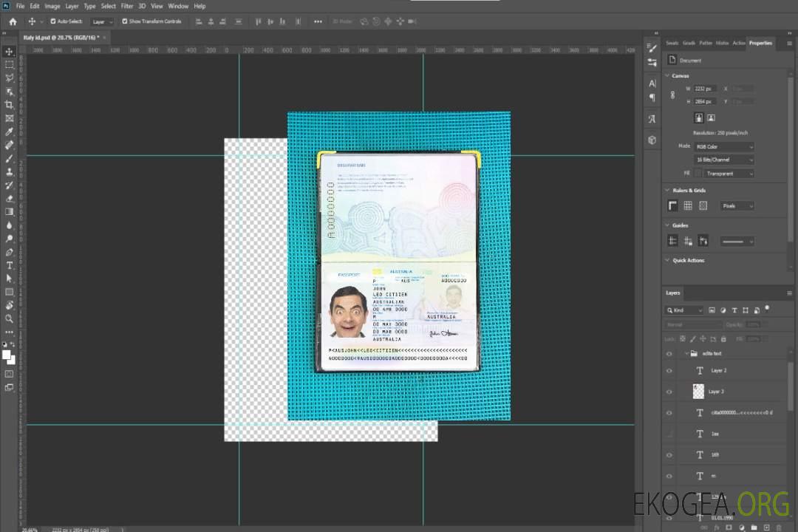Screen dimensions: 798x532
Task: Open the Filter menu
Action: pyautogui.click(x=127, y=6)
